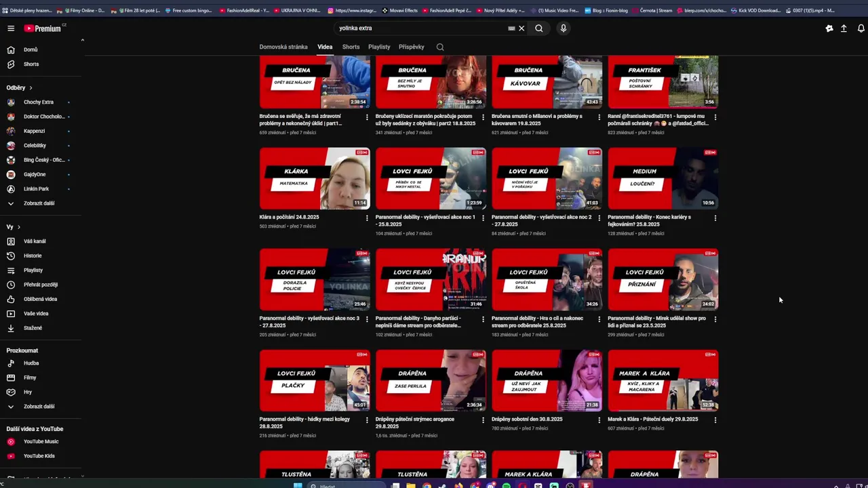
Task: Clear the search box with the X
Action: [x=521, y=28]
